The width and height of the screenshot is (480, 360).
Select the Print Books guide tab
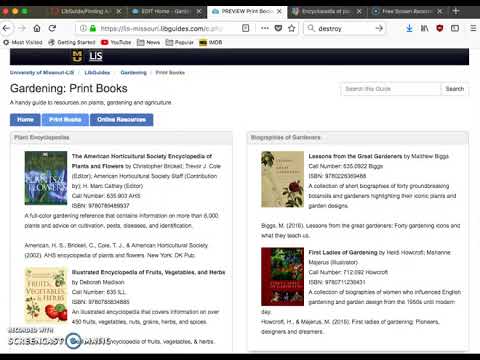point(65,120)
